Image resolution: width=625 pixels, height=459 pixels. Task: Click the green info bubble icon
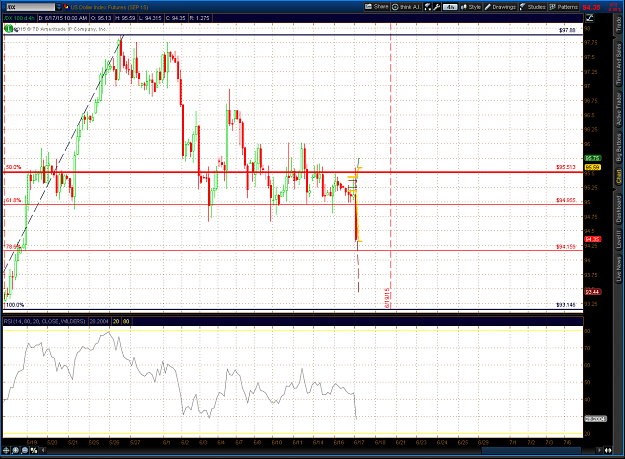tap(8, 29)
